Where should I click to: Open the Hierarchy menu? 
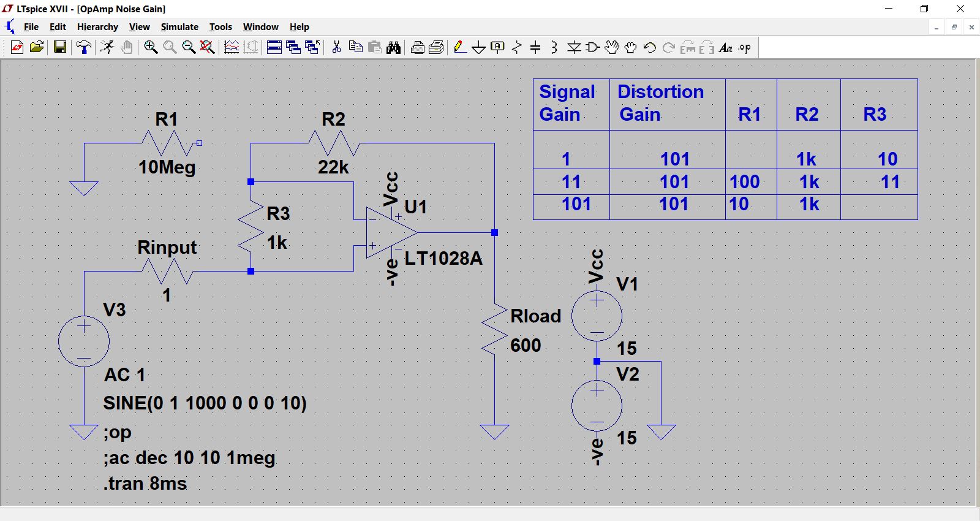click(97, 27)
